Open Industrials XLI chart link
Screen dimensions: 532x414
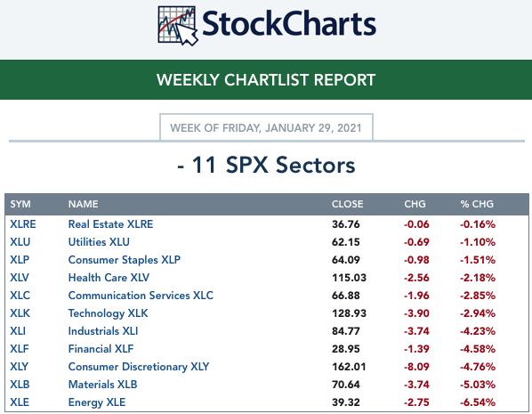coord(103,331)
